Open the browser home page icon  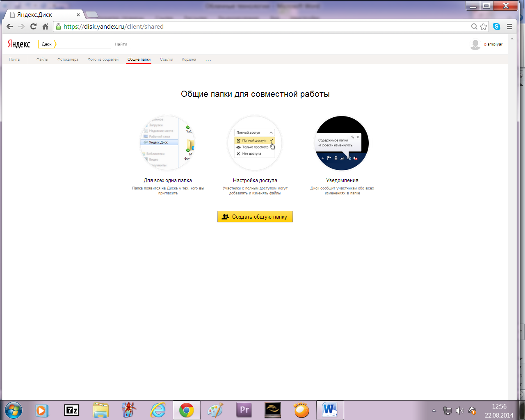click(x=46, y=26)
